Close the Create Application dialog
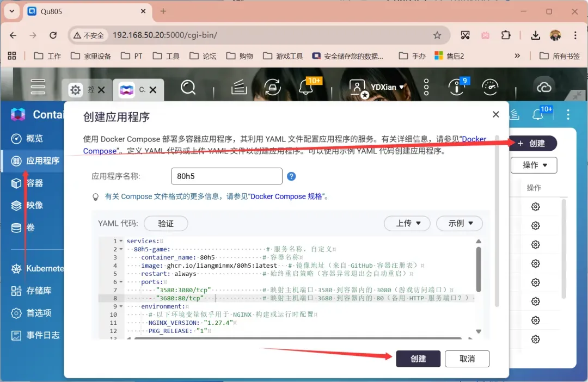 tap(495, 114)
